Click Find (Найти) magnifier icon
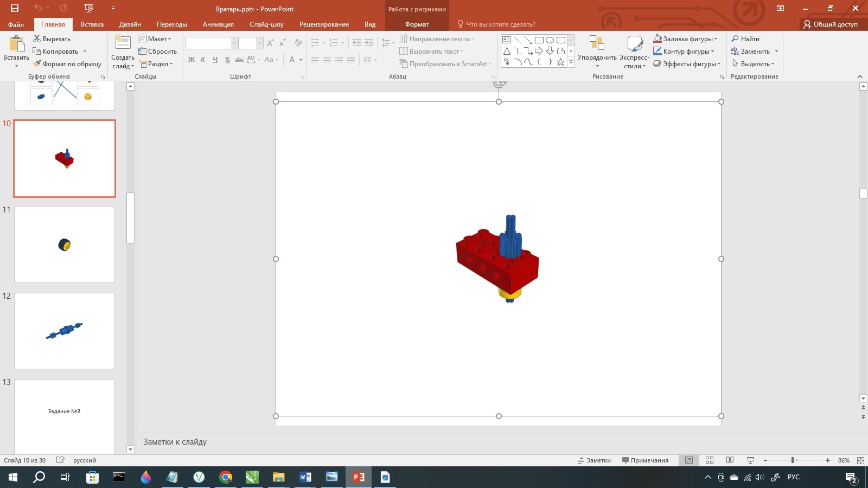This screenshot has height=488, width=868. (735, 38)
